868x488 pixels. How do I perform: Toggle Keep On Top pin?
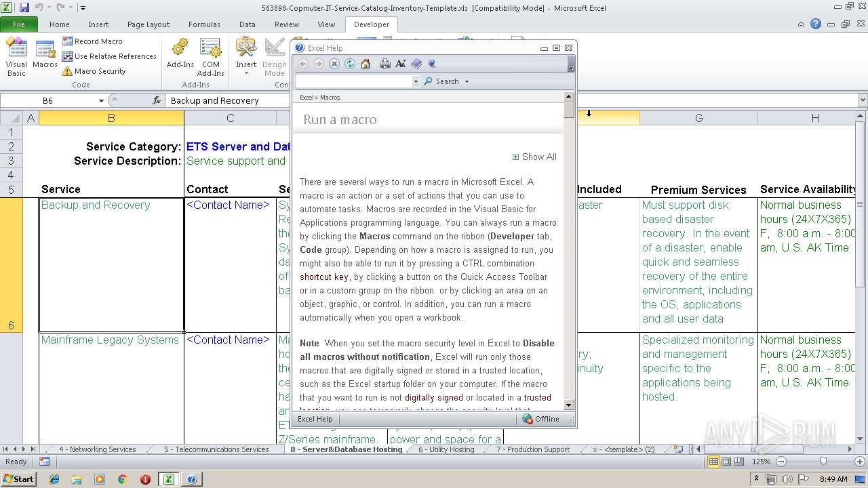tap(432, 64)
